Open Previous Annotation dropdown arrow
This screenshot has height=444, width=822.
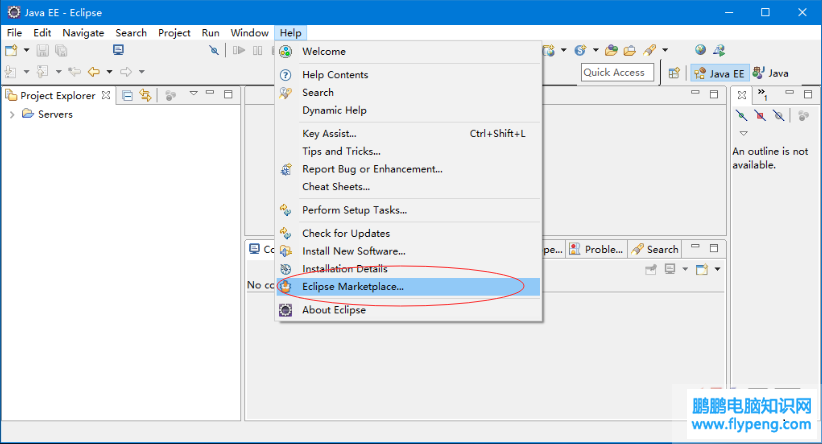pos(58,72)
